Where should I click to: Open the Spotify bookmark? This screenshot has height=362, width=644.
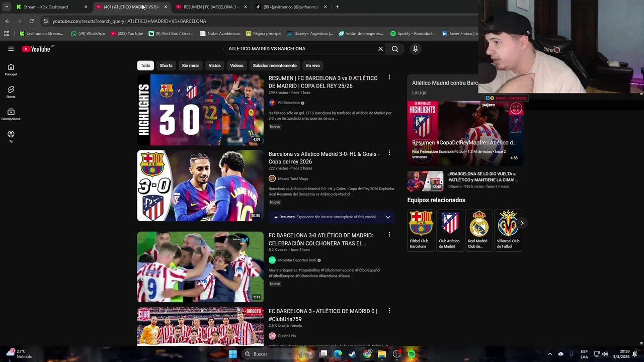[413, 34]
